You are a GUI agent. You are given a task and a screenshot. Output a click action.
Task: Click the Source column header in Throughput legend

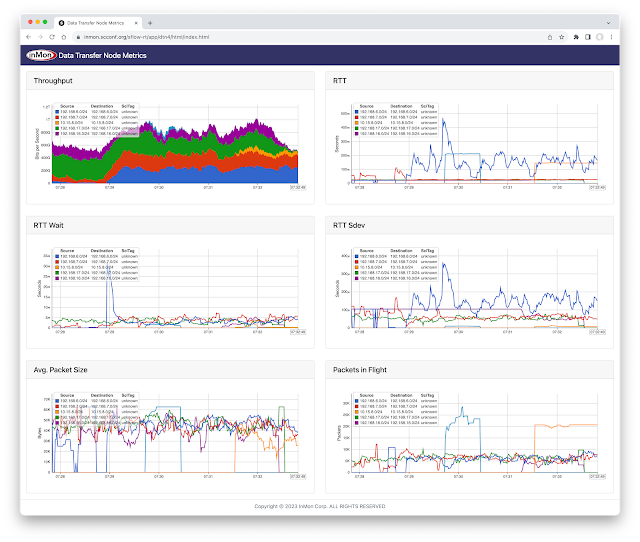click(x=67, y=106)
